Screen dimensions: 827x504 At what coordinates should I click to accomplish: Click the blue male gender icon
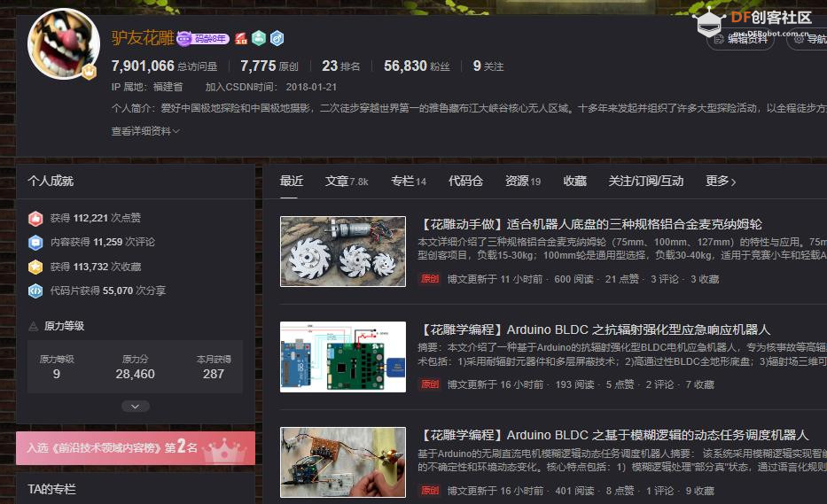point(277,38)
